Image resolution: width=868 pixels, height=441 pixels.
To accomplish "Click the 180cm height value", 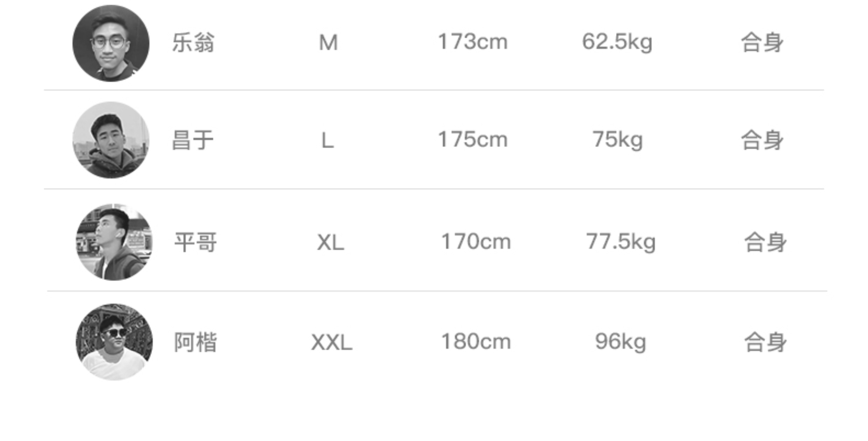I will [476, 341].
